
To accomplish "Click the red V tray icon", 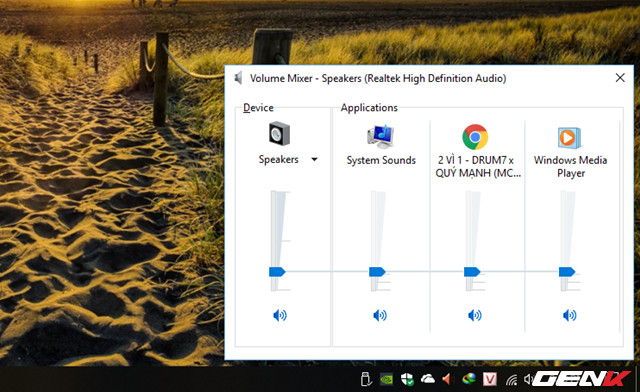I will [x=489, y=379].
